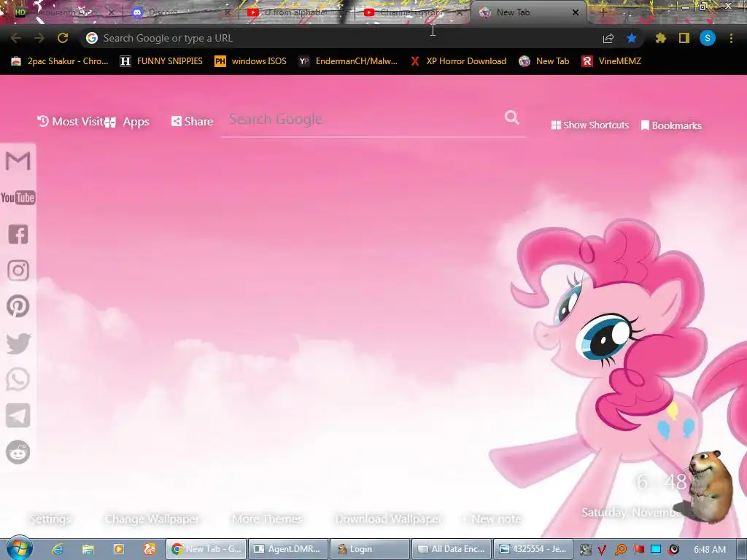Open the VineMEMZ bookmark
This screenshot has height=560, width=747.
point(612,61)
